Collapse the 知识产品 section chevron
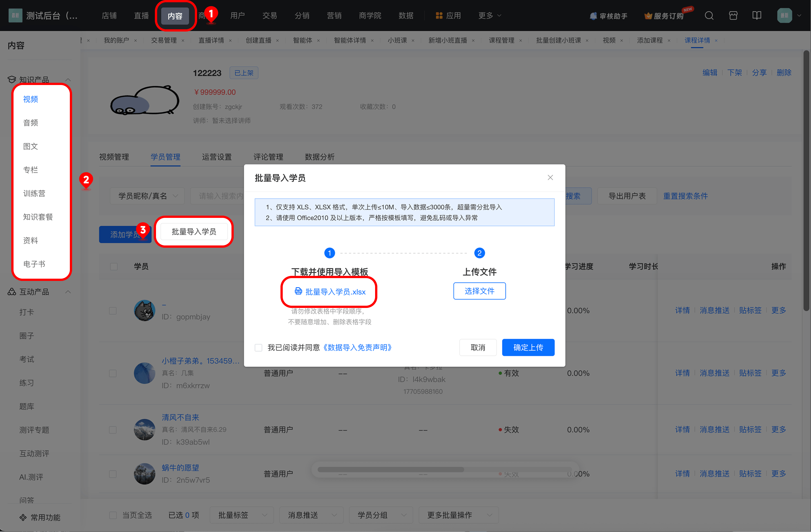 coord(68,80)
